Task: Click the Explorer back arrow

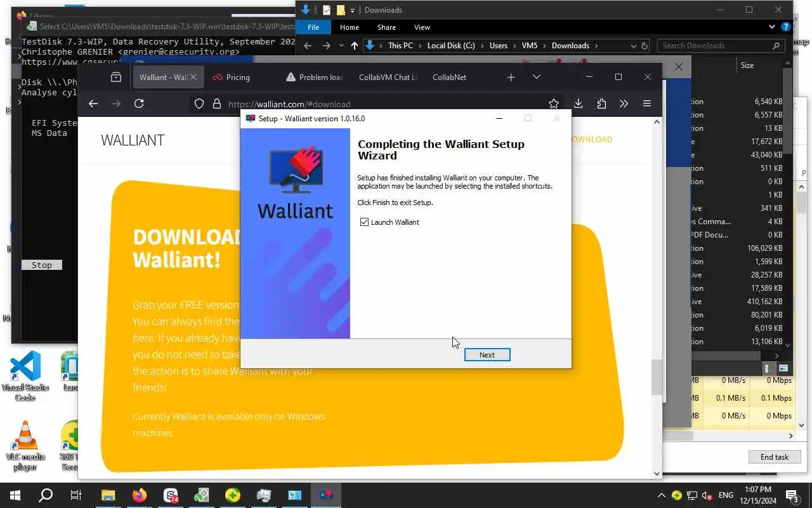Action: 308,46
